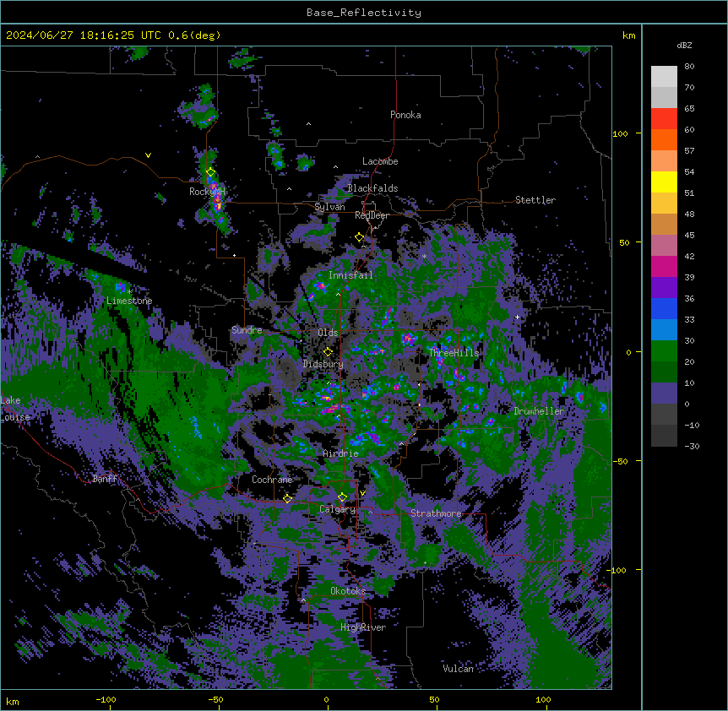Click the dBZ legend heading
The image size is (728, 711).
[684, 45]
